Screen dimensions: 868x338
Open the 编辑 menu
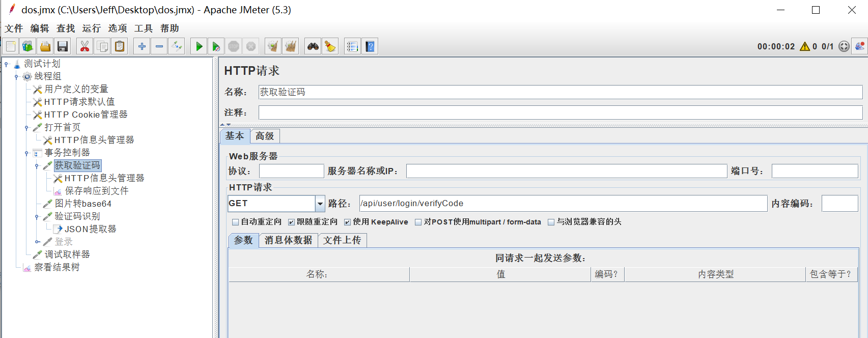[40, 29]
